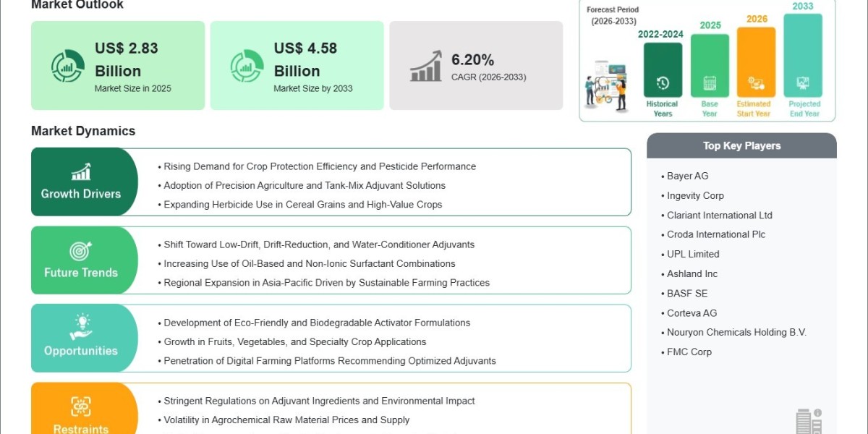868x434 pixels.
Task: Click the Market Size in 2025 card
Action: click(x=118, y=65)
